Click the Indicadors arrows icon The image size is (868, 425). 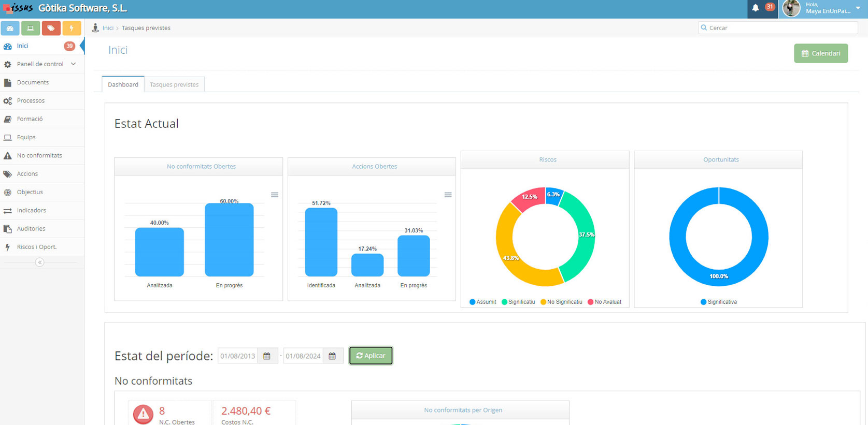[x=8, y=211]
